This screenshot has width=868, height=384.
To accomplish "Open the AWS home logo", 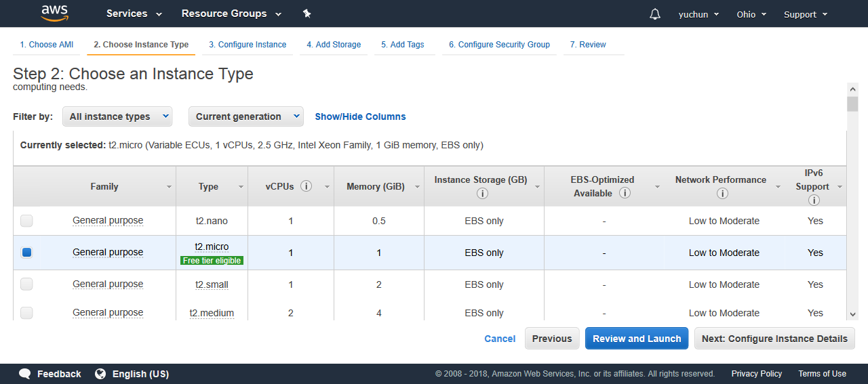I will [55, 13].
